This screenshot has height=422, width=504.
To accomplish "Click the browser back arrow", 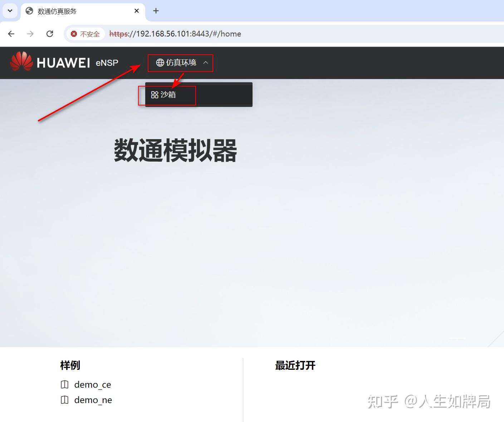I will point(11,34).
